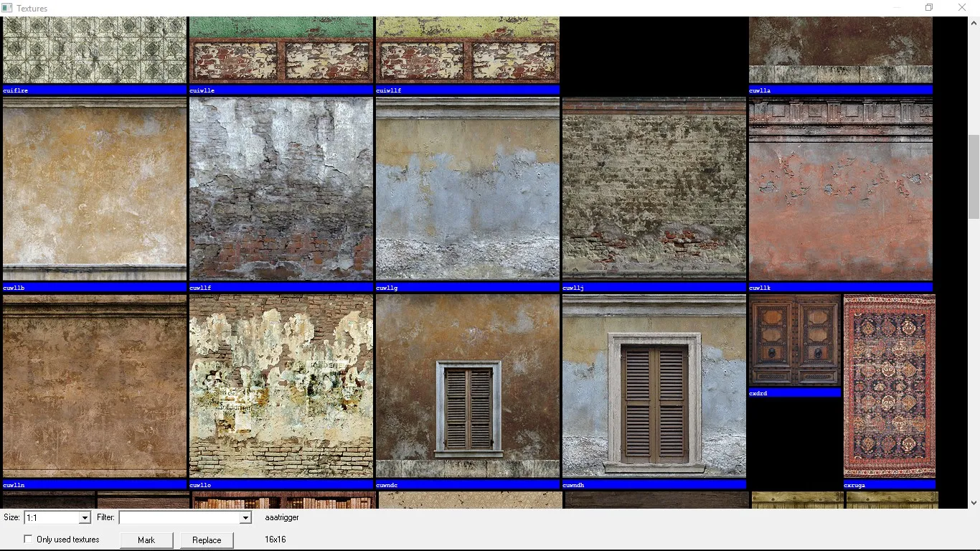
Task: Click the vertical scrollbar thumb
Action: point(974,176)
